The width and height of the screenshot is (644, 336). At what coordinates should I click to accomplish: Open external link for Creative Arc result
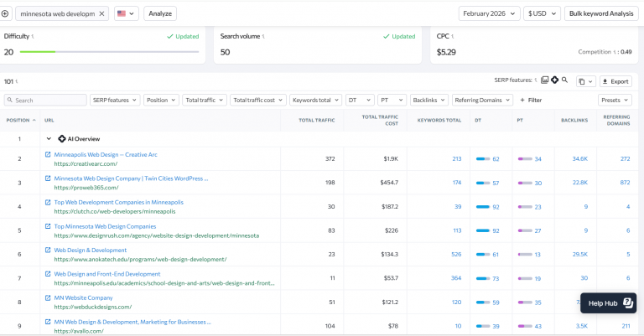47,155
